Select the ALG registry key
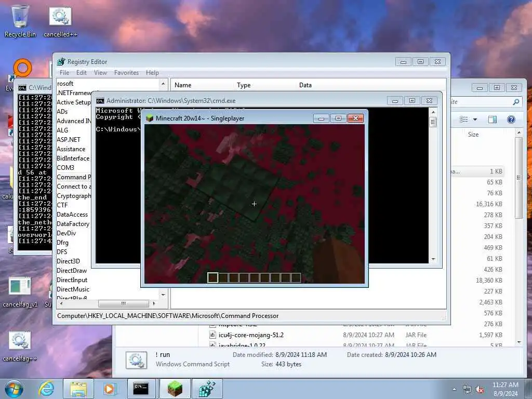This screenshot has height=399, width=532. click(62, 130)
